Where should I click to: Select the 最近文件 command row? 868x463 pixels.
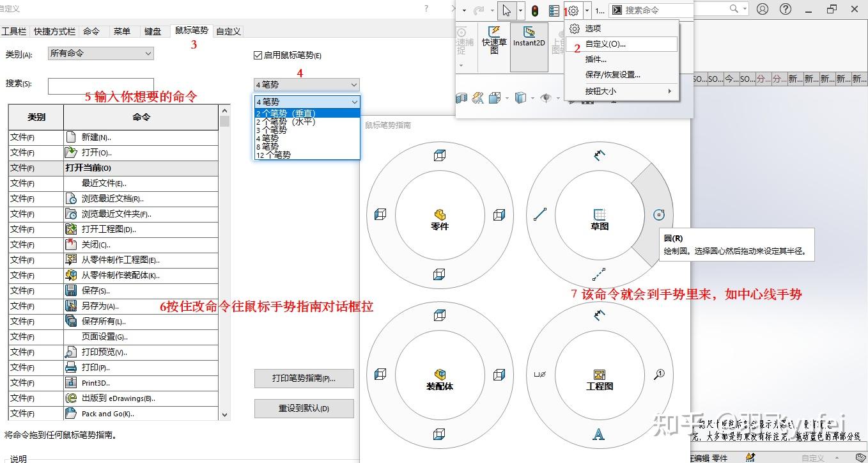(113, 183)
